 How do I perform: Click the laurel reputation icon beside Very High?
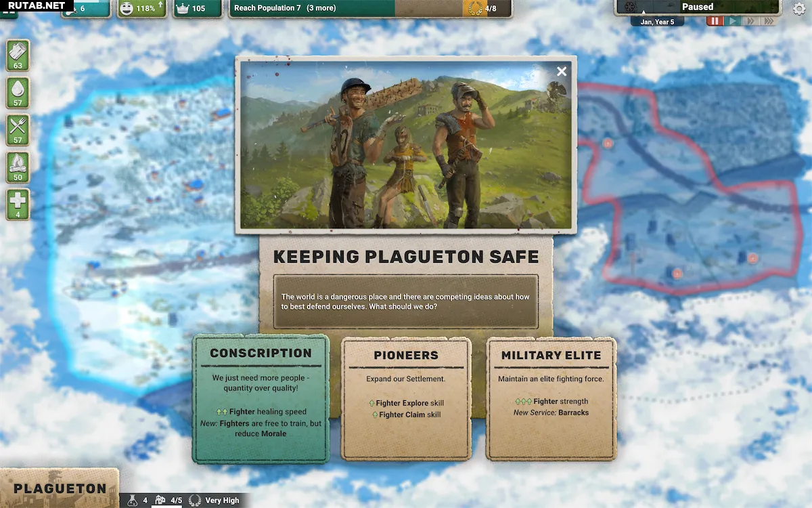195,501
